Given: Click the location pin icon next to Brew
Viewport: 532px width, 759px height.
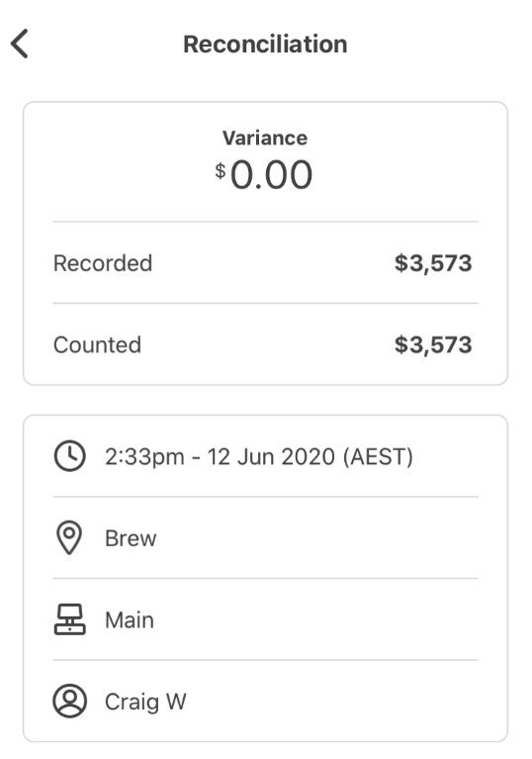Looking at the screenshot, I should pyautogui.click(x=69, y=537).
